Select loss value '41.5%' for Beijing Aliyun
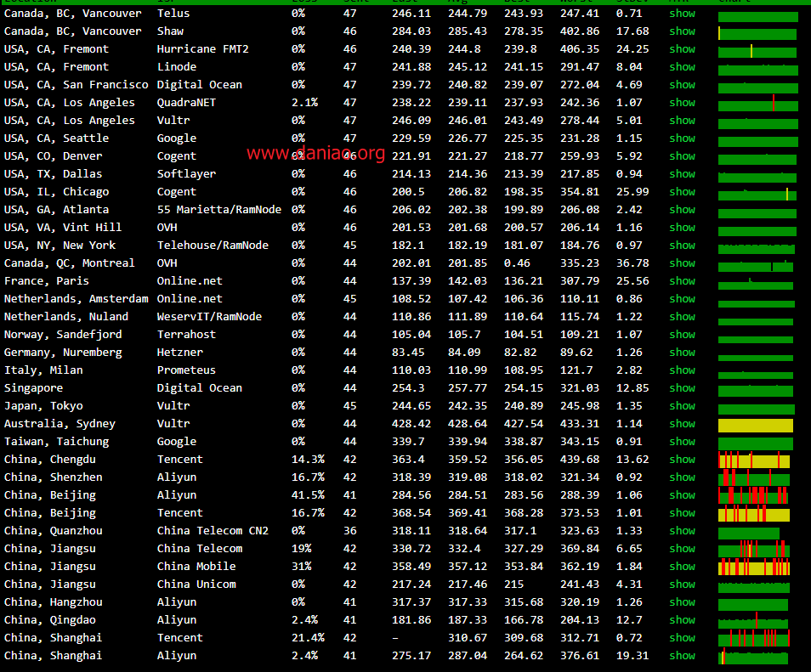Viewport: 811px width, 672px height. [309, 494]
